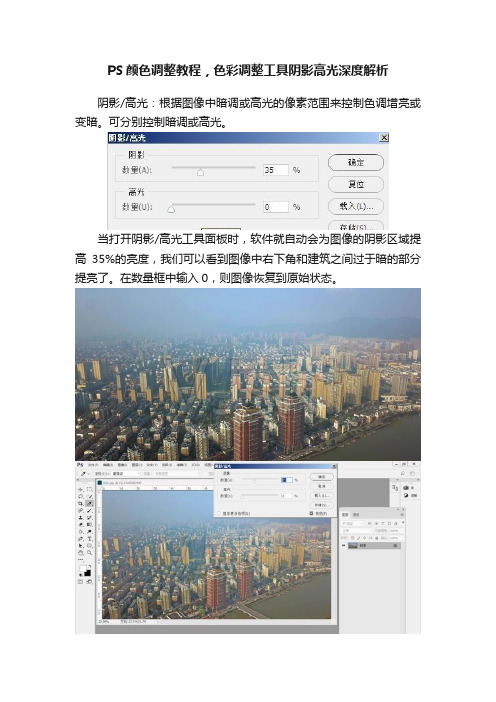Screen dimensions: 496x702
Task: Click the PS logo in Photoshop window
Action: pyautogui.click(x=80, y=465)
